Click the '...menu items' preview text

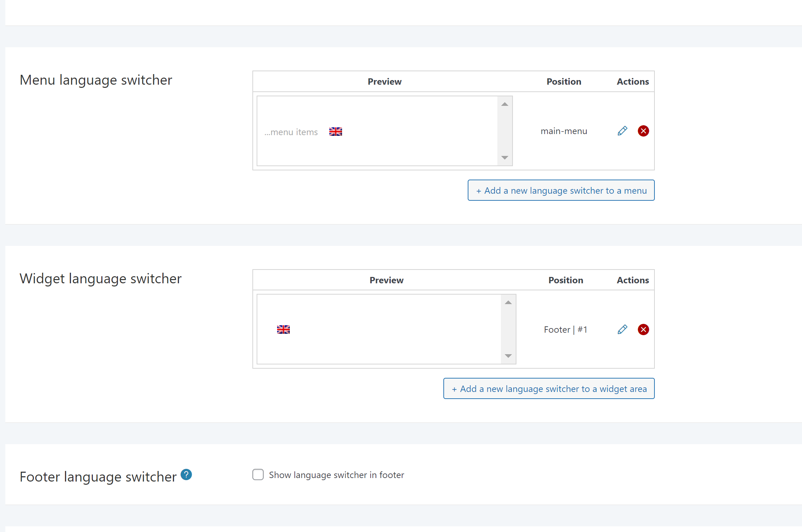(x=291, y=132)
